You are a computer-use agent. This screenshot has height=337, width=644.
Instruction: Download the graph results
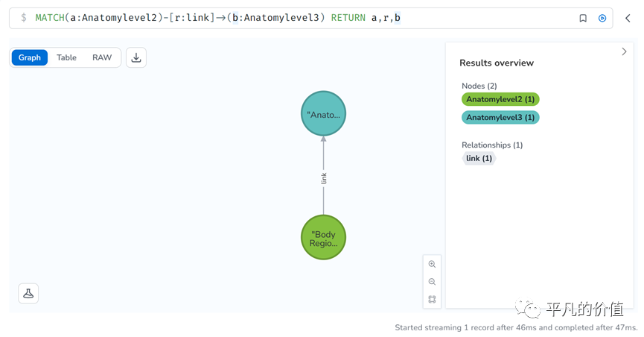(136, 57)
